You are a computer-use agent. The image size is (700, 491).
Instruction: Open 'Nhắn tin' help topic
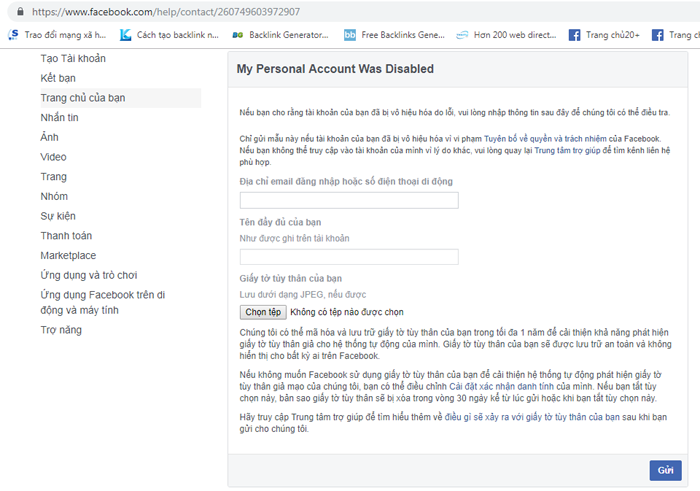pyautogui.click(x=59, y=117)
